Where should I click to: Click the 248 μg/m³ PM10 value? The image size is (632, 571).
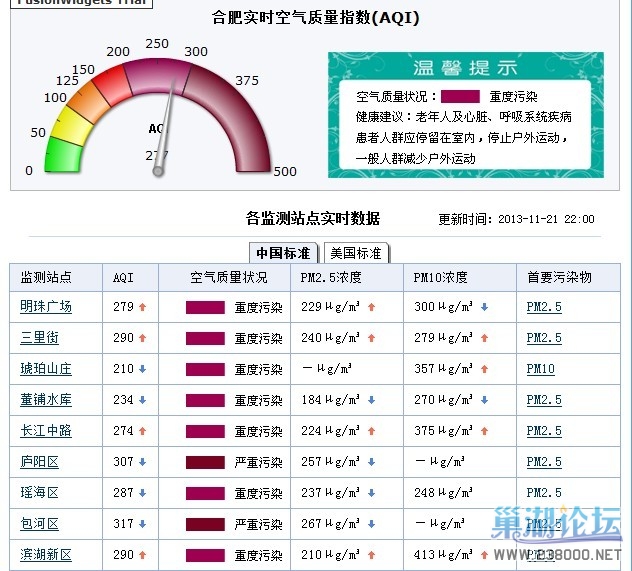(x=443, y=493)
